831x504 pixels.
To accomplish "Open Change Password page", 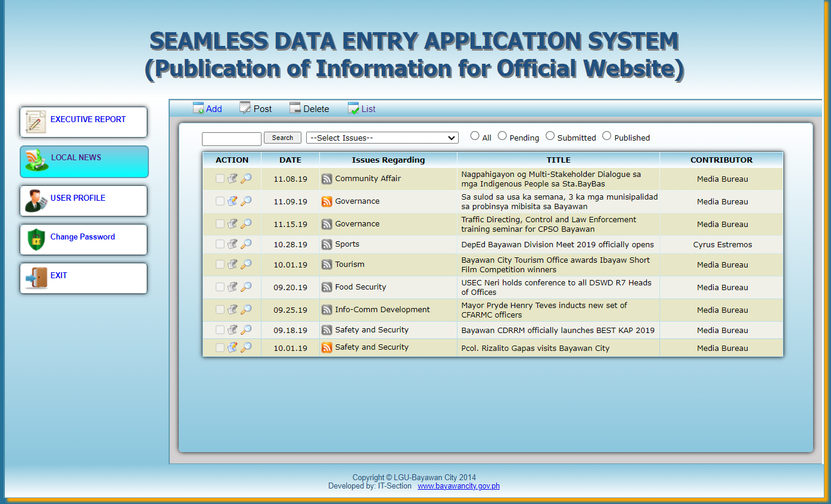I will pos(83,239).
